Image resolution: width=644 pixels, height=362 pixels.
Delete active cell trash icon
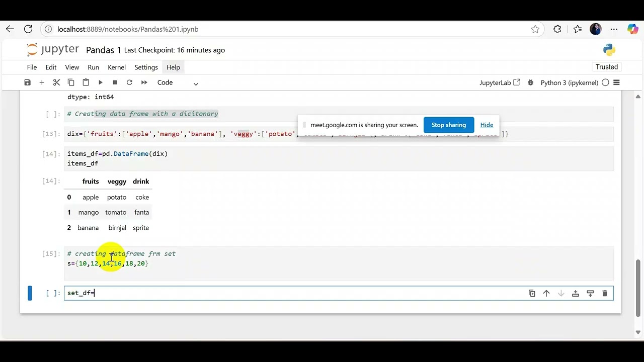point(605,293)
